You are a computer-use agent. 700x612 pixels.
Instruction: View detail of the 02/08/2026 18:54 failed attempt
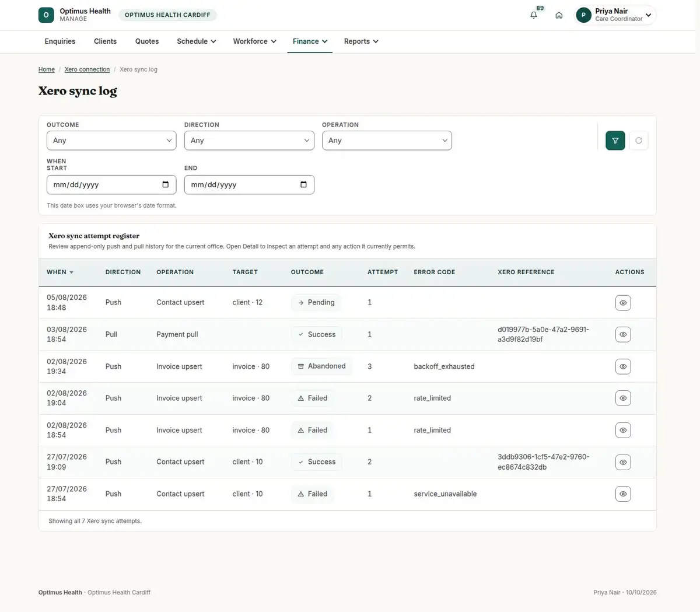(x=623, y=430)
